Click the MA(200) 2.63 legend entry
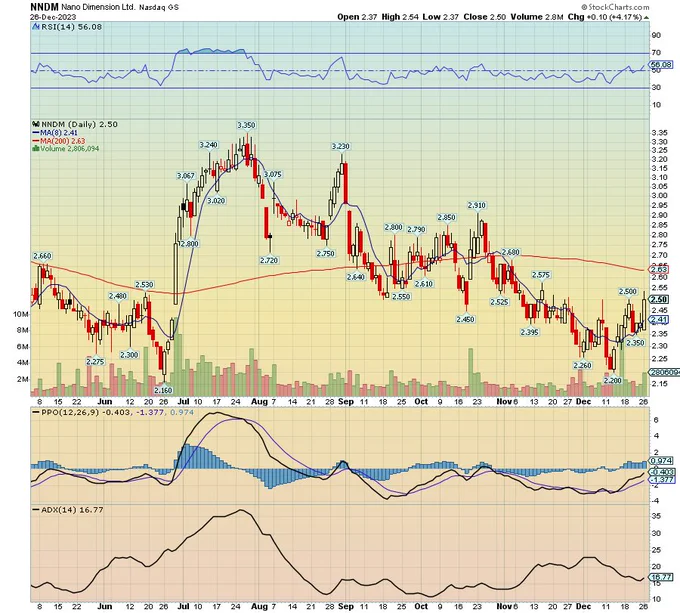Image resolution: width=680 pixels, height=613 pixels. coord(59,141)
